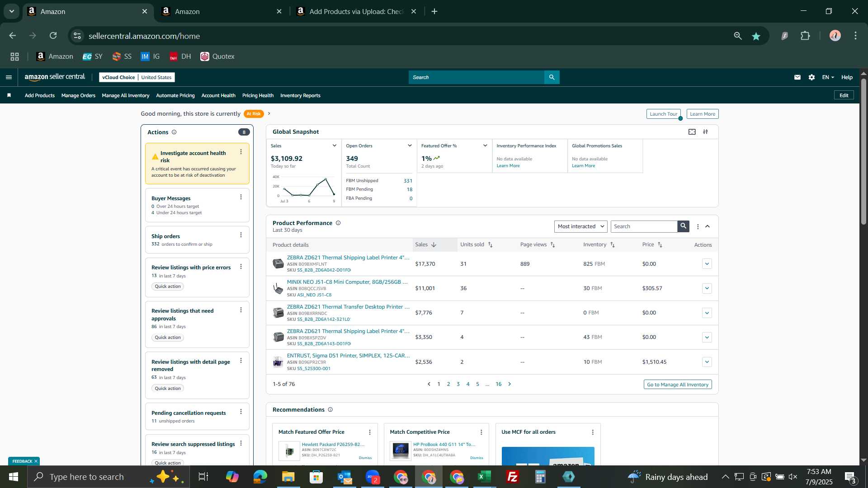Viewport: 868px width, 488px height.
Task: Open Product Performance three-dot options menu
Action: [x=698, y=227]
